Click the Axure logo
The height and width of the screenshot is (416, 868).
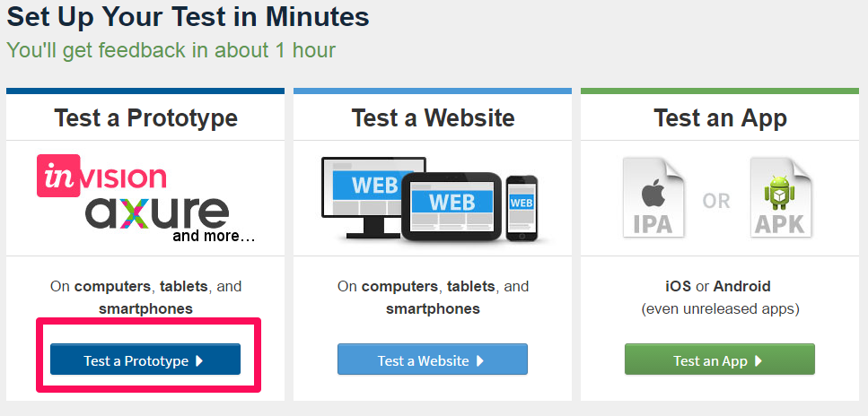pyautogui.click(x=157, y=213)
